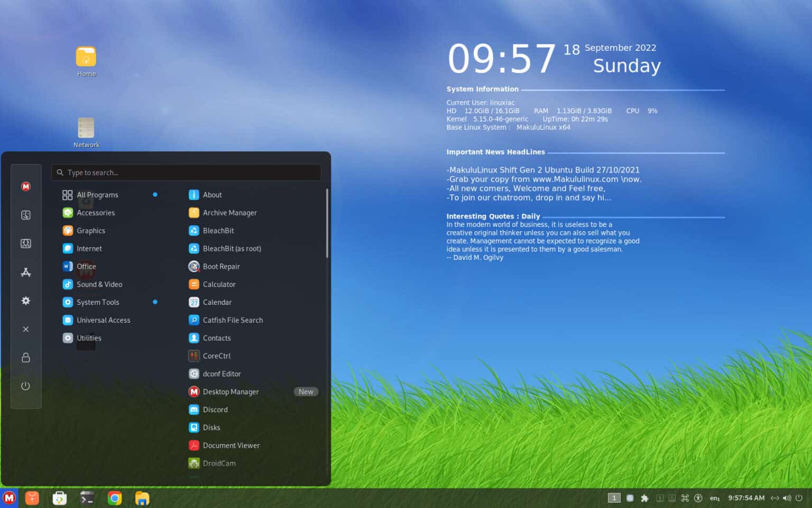Expand the Graphics category
This screenshot has height=508, width=812.
coord(90,230)
